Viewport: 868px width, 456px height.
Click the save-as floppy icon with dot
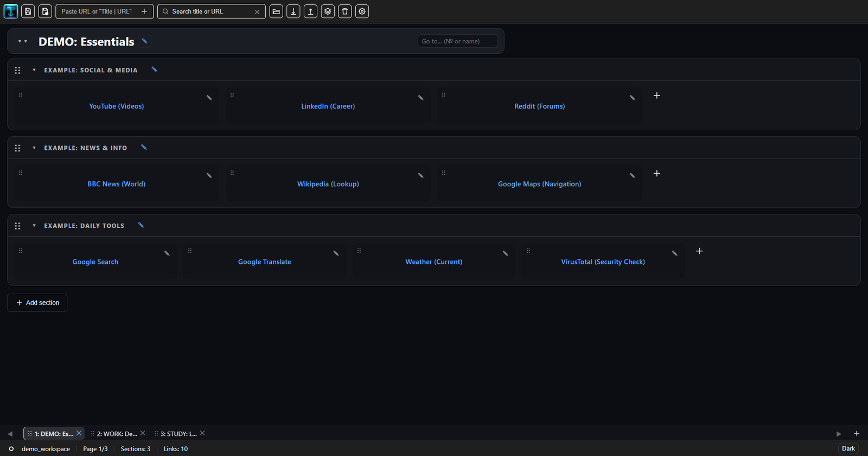tap(46, 11)
